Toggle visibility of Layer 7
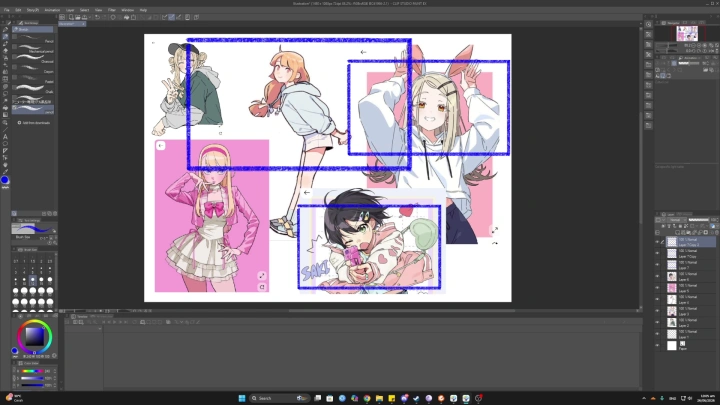 click(x=657, y=264)
